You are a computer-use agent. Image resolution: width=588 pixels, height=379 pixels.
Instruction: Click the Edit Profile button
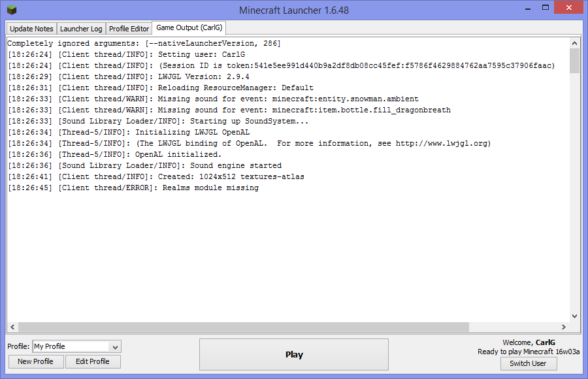93,361
